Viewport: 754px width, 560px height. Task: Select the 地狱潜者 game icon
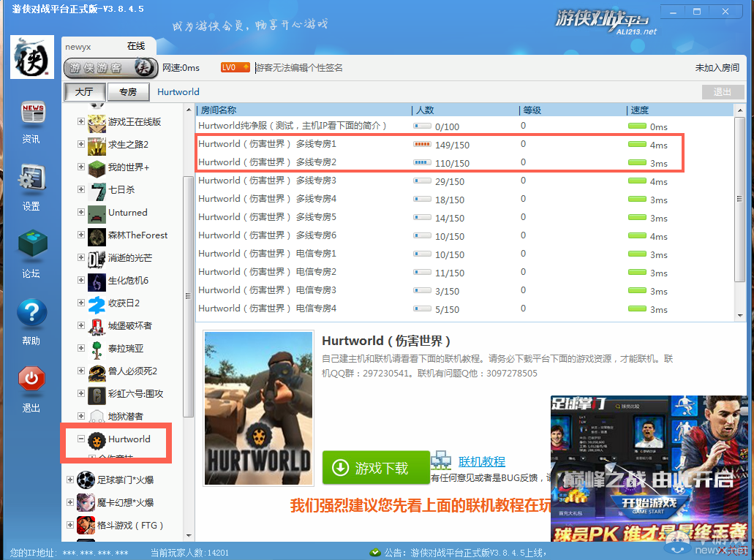97,416
